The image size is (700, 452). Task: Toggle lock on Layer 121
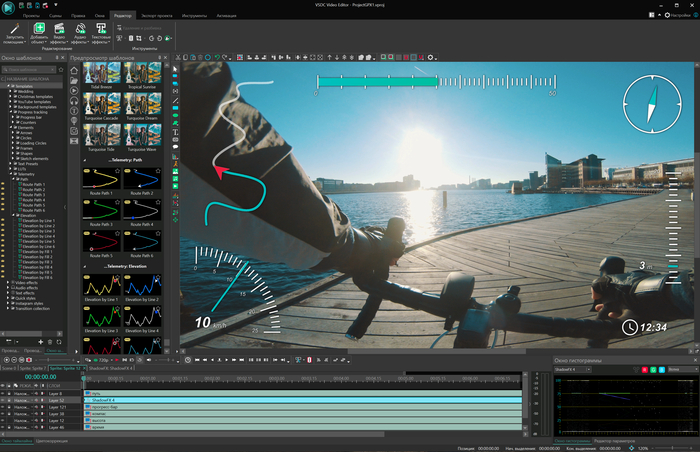point(9,407)
